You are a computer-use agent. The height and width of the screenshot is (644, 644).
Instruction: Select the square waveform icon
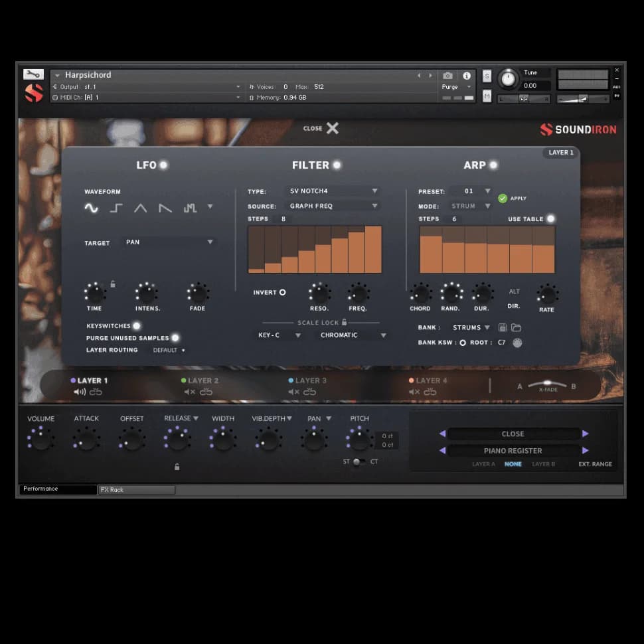(x=116, y=208)
